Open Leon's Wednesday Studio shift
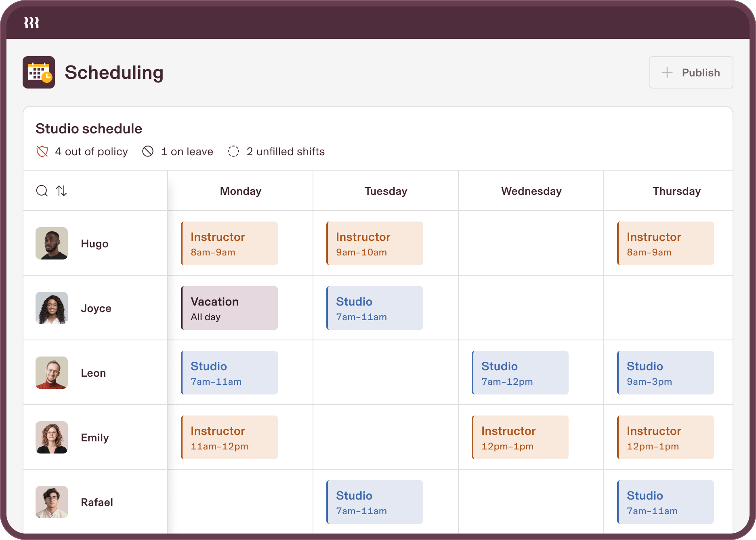This screenshot has width=756, height=540. pos(520,372)
